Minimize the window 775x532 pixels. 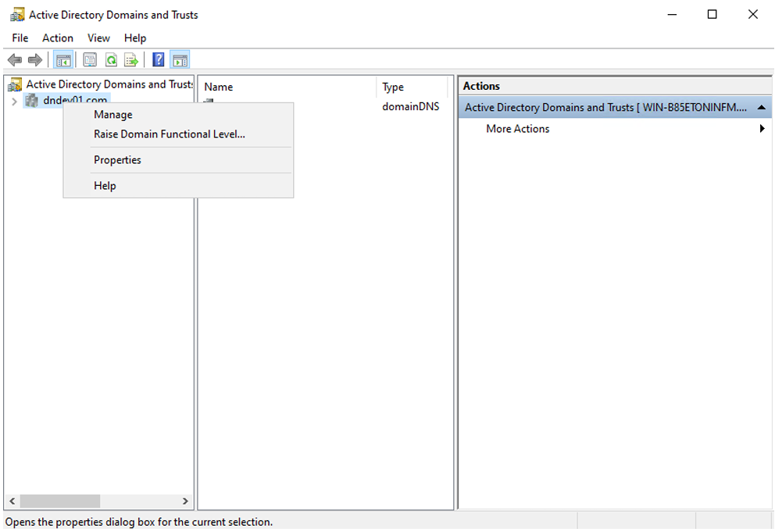[672, 14]
